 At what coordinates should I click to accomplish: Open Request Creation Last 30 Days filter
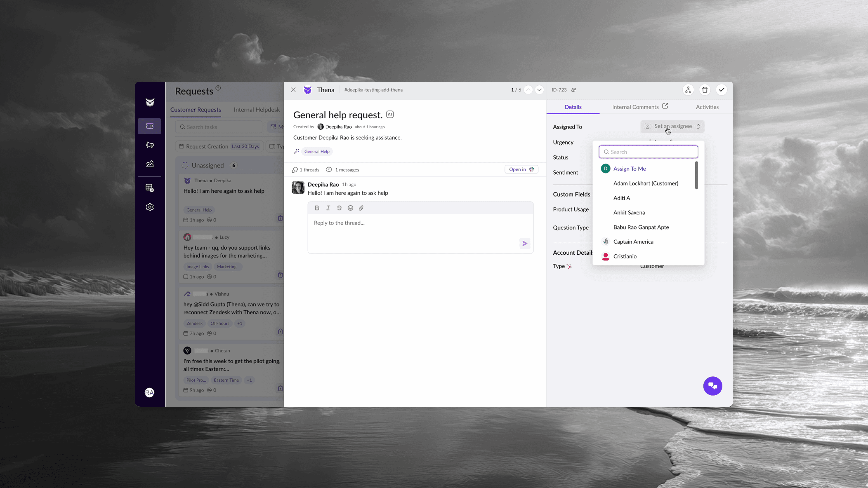[x=219, y=146]
